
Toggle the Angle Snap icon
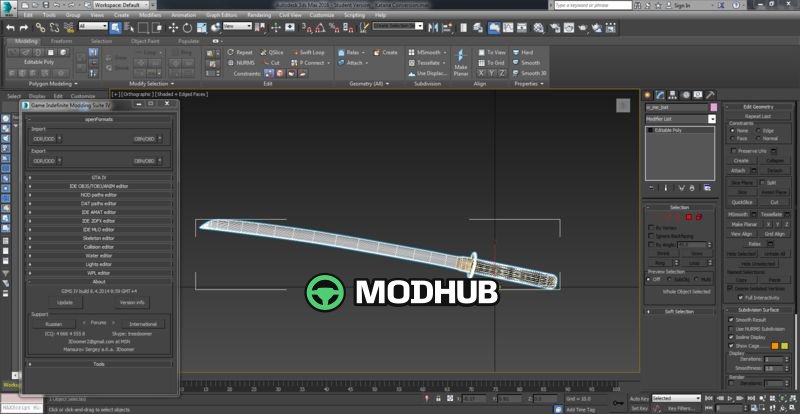point(320,28)
